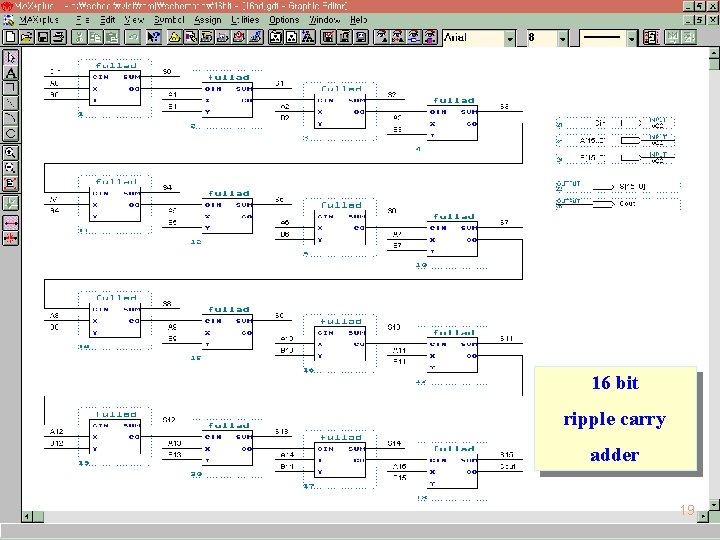This screenshot has height=540, width=720.
Task: Click the hierarchy tree toolbar icon
Action: [x=308, y=37]
